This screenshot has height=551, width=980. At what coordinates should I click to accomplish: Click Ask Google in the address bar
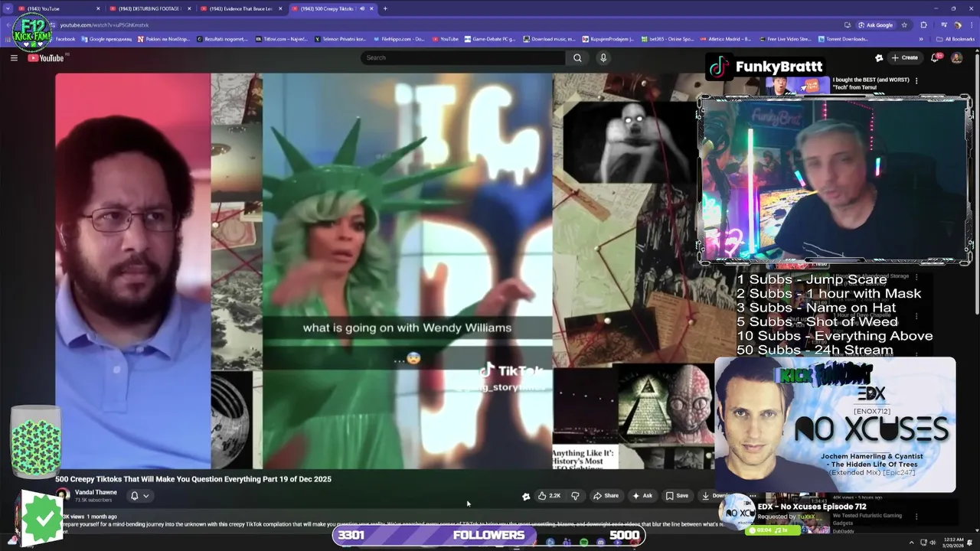point(875,24)
